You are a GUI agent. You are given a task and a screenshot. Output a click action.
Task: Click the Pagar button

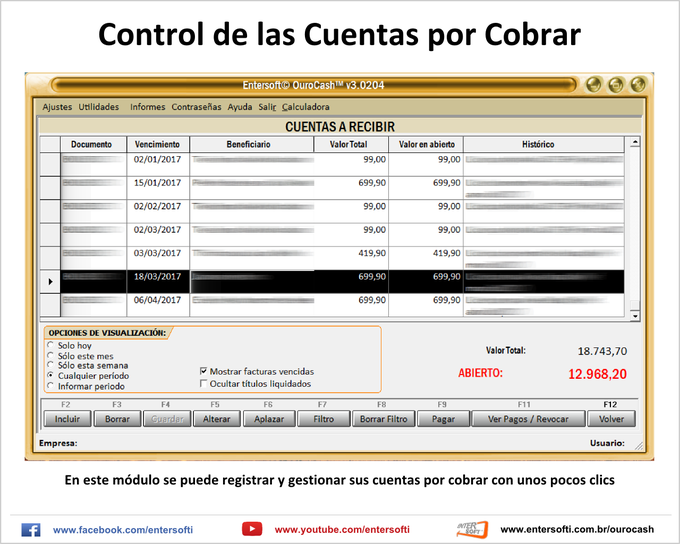[443, 419]
